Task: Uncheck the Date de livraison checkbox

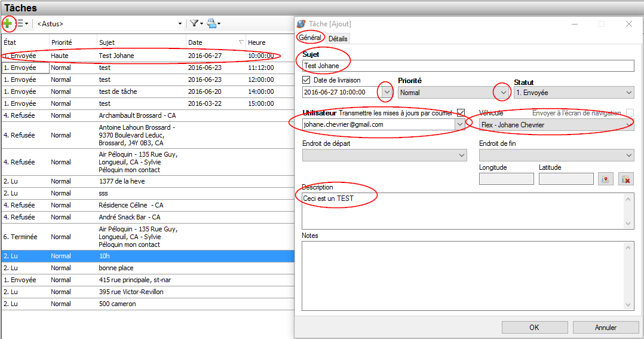Action: pos(306,80)
